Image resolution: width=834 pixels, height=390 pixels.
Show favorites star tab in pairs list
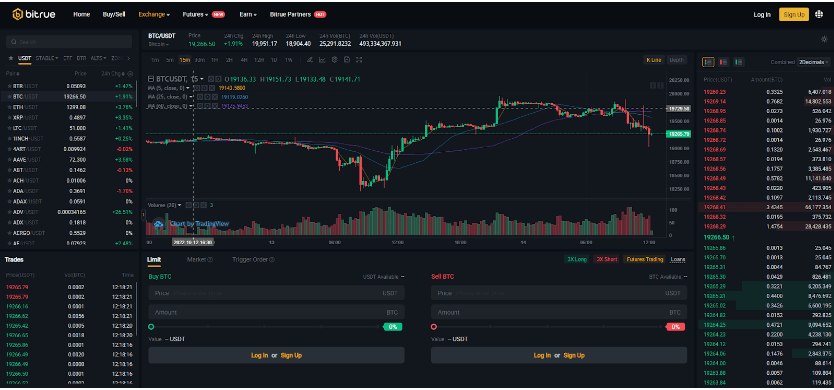click(x=10, y=58)
